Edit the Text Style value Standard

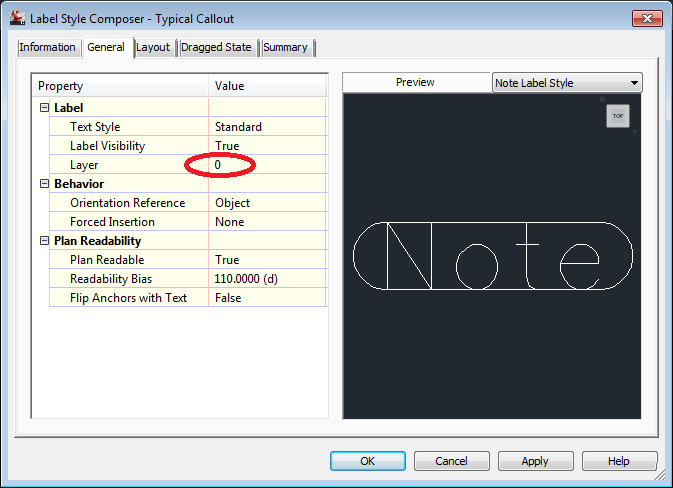pyautogui.click(x=266, y=127)
